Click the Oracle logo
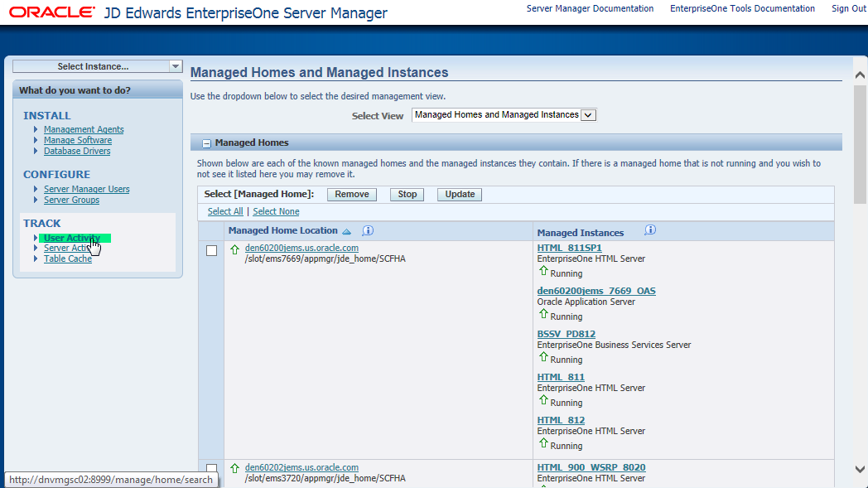Image resolution: width=868 pixels, height=488 pixels. tap(52, 12)
